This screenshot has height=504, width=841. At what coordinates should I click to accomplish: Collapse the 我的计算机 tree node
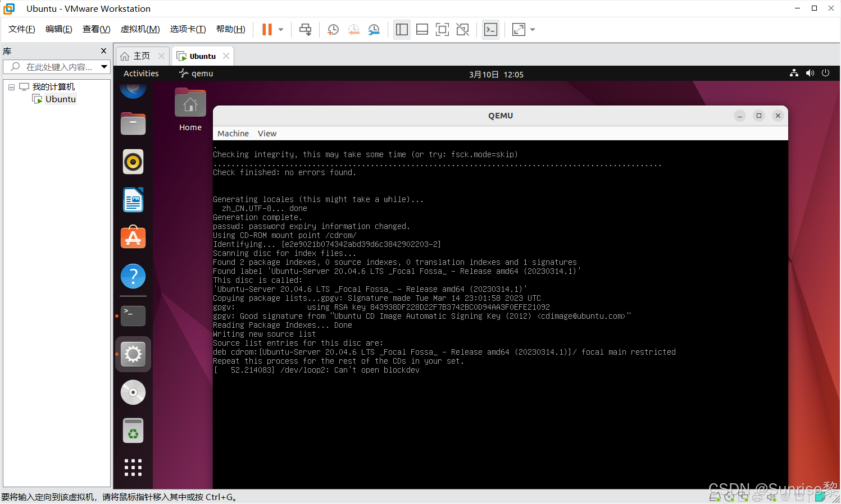click(11, 87)
